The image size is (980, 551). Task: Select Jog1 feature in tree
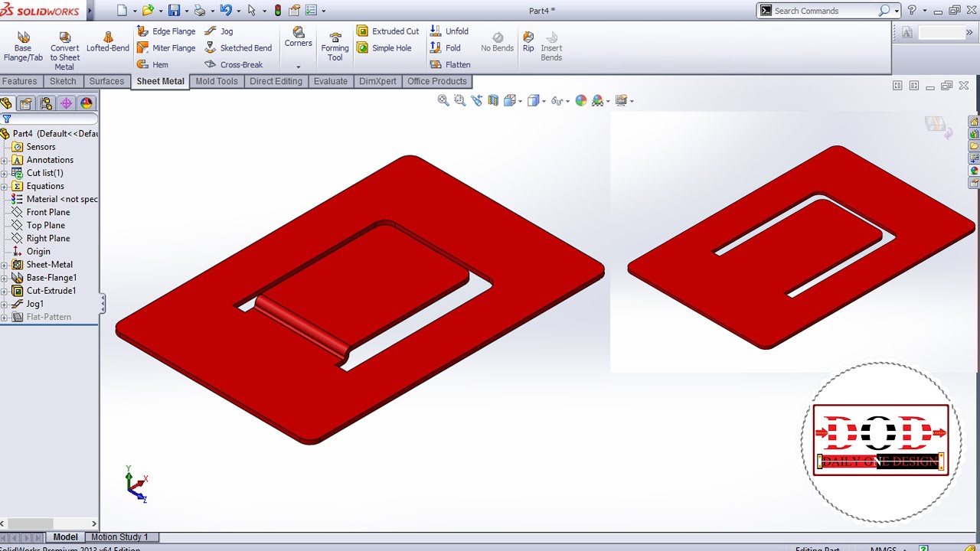pyautogui.click(x=34, y=304)
